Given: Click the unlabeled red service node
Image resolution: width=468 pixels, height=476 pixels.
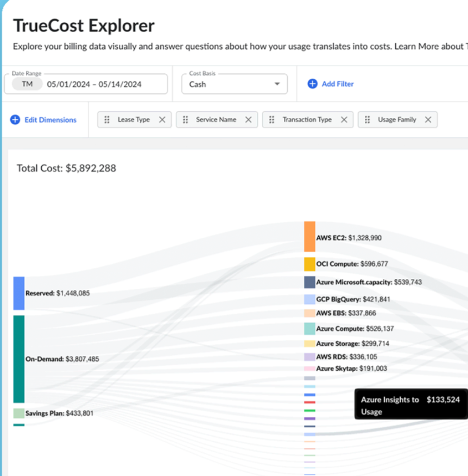Looking at the screenshot, I should (x=309, y=402).
